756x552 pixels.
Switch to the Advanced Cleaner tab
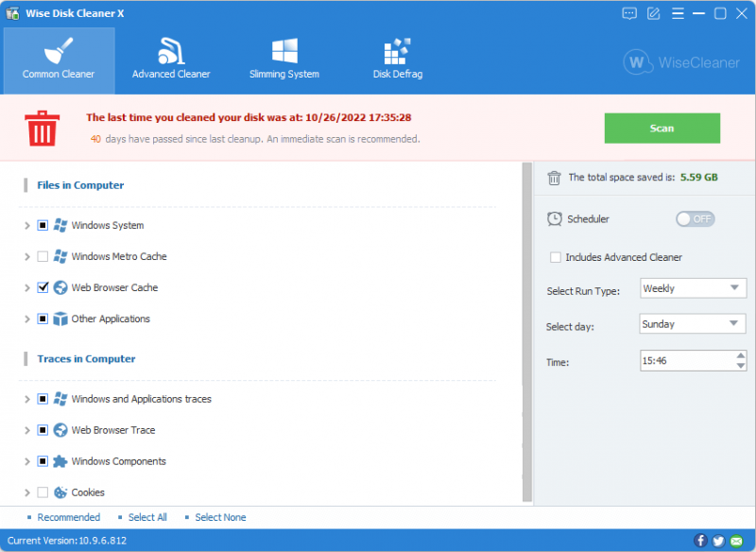(171, 60)
